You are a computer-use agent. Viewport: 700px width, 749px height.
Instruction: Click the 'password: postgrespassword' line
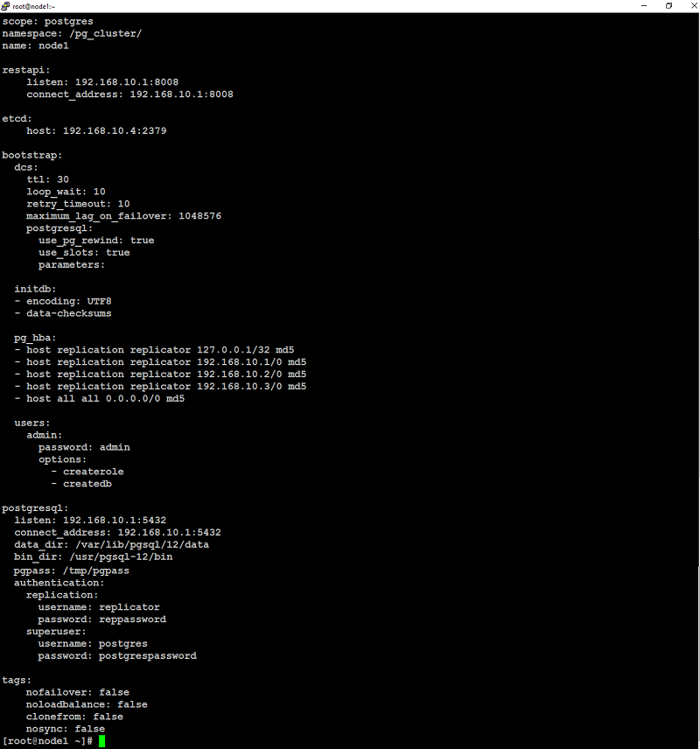click(x=117, y=656)
